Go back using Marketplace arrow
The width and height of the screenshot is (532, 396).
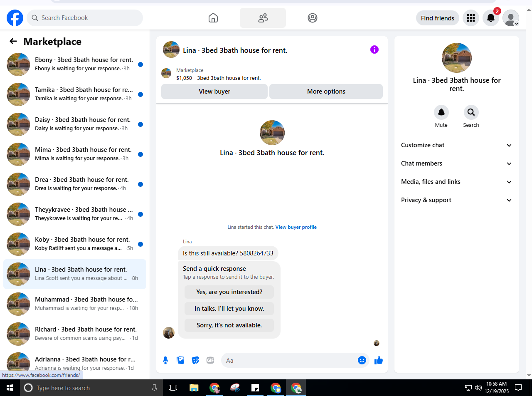coord(13,41)
